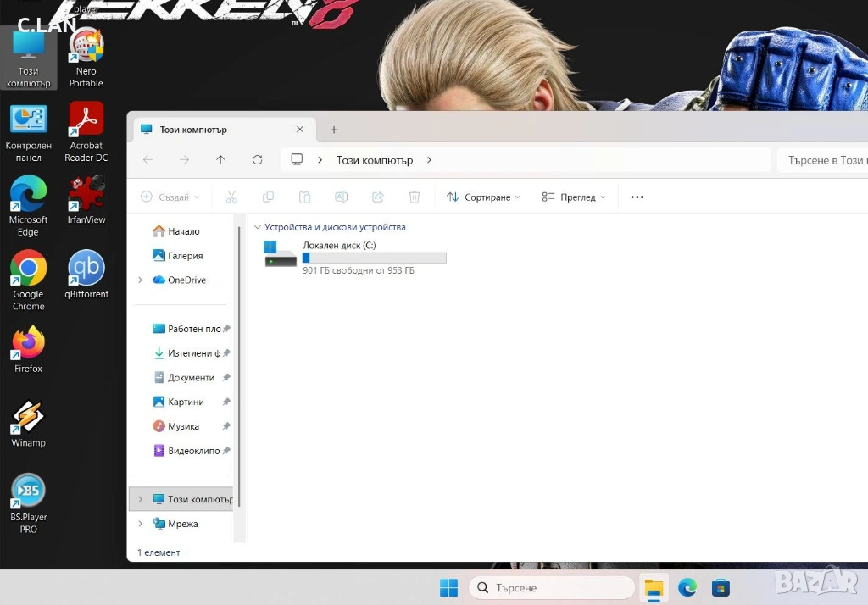Screen dimensions: 868x605
Task: Open the Преглед view dropdown
Action: pyautogui.click(x=574, y=197)
